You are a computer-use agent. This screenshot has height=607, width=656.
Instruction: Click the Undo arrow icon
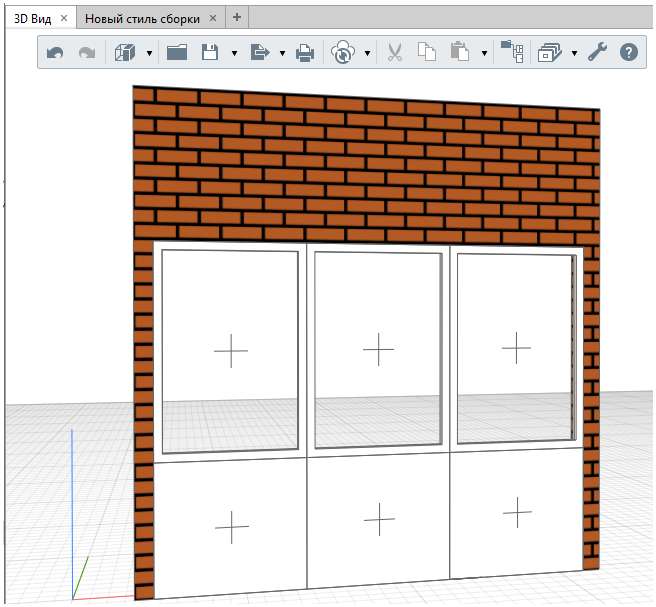[56, 53]
